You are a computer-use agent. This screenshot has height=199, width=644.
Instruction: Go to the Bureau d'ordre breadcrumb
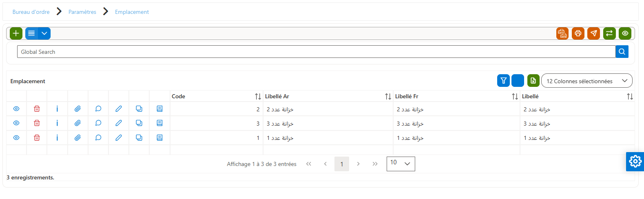(31, 12)
